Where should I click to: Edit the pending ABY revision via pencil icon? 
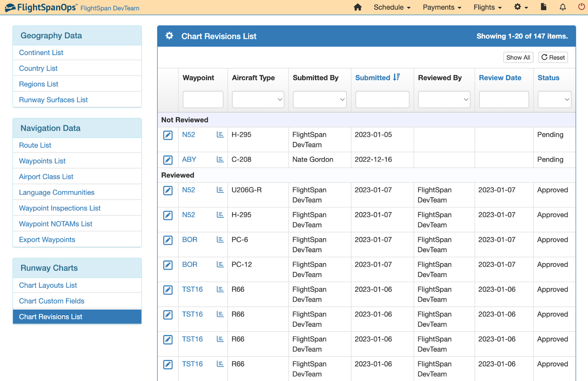click(x=168, y=160)
